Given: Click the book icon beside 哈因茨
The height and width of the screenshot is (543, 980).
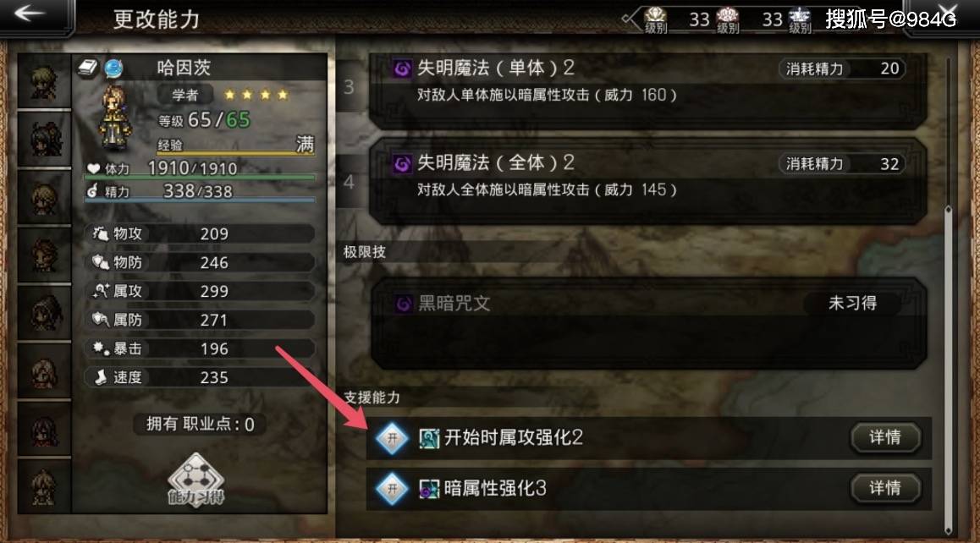Looking at the screenshot, I should coord(88,67).
